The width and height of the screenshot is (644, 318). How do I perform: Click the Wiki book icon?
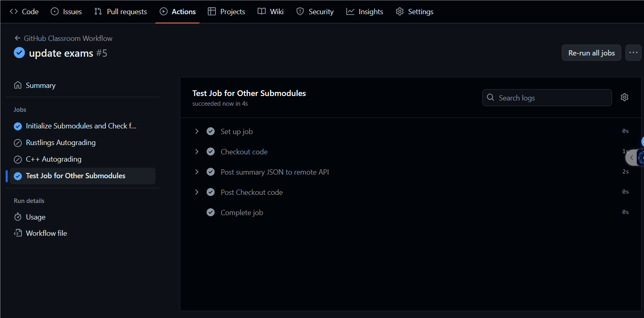262,11
